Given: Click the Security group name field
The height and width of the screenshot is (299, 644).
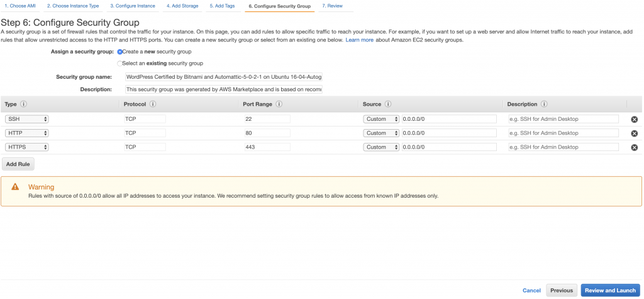Looking at the screenshot, I should pos(224,77).
